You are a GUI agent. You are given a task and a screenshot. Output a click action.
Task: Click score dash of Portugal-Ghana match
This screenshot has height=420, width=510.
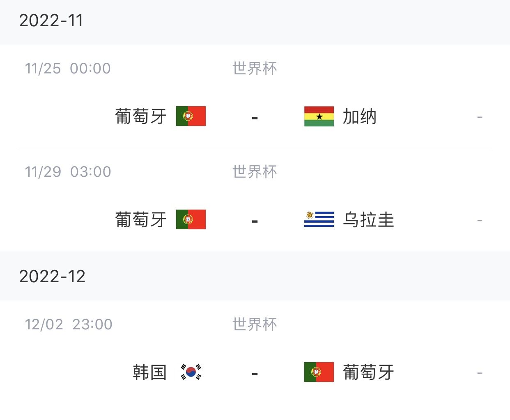[x=255, y=118]
